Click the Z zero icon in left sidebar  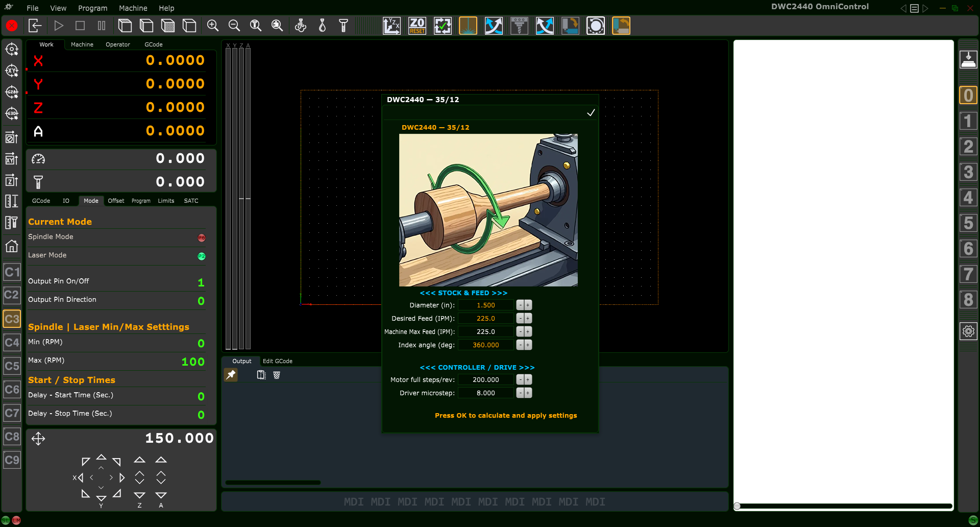coord(11,180)
